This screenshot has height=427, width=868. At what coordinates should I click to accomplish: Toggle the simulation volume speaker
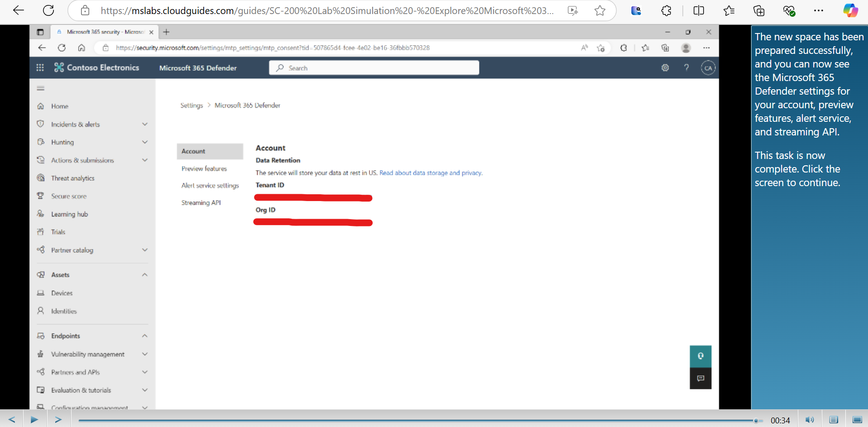pyautogui.click(x=810, y=420)
